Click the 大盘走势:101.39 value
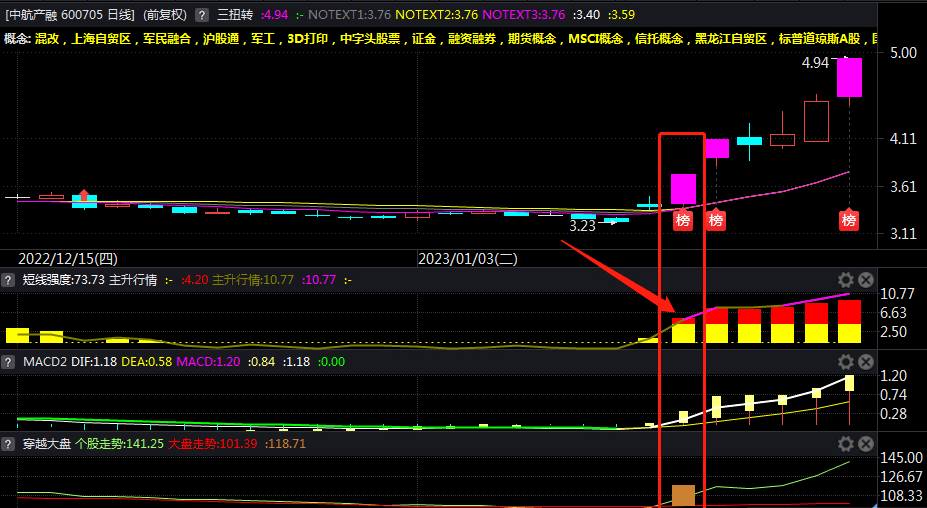The width and height of the screenshot is (927, 508). click(213, 443)
